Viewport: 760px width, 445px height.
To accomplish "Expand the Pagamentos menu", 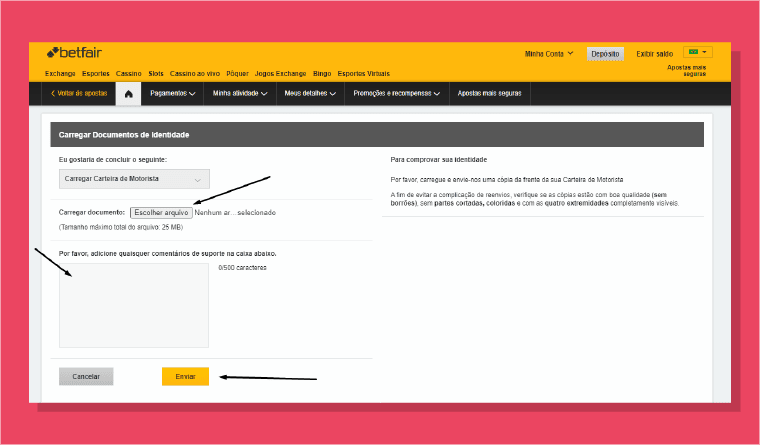I will pos(173,93).
